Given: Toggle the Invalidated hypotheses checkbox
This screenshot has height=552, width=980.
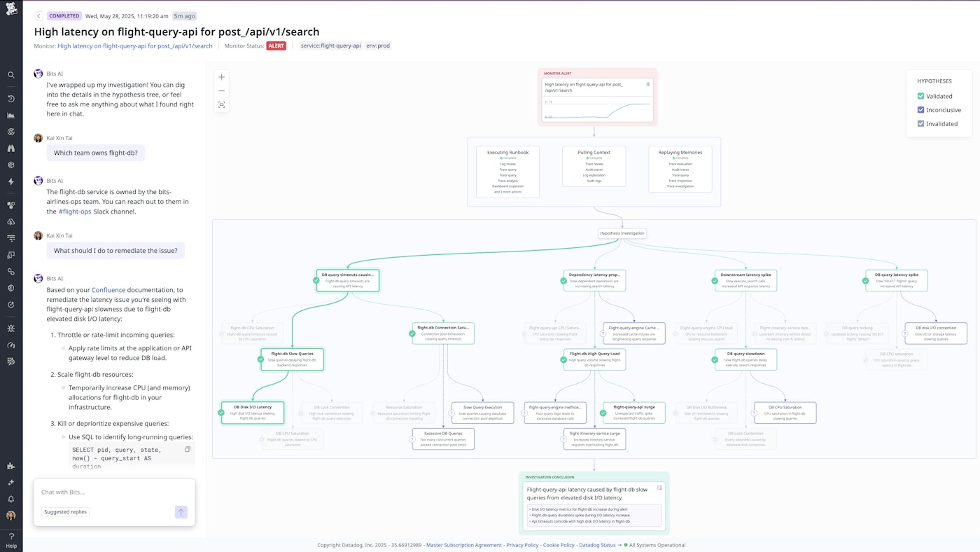Looking at the screenshot, I should pyautogui.click(x=921, y=124).
